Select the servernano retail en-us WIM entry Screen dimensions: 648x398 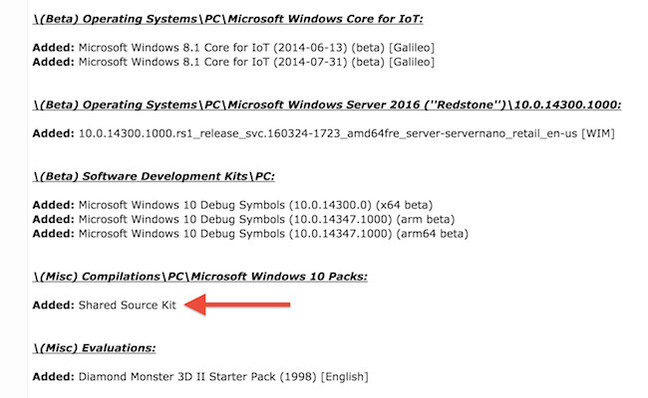(x=347, y=133)
